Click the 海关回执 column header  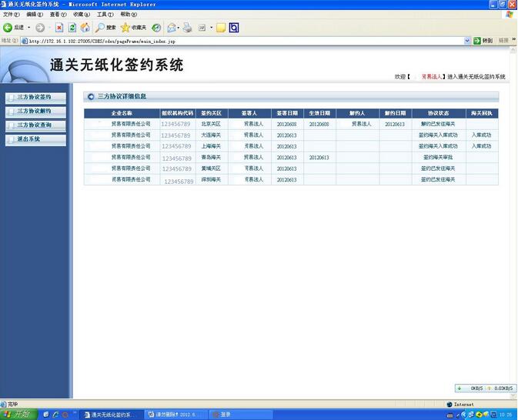(x=482, y=113)
